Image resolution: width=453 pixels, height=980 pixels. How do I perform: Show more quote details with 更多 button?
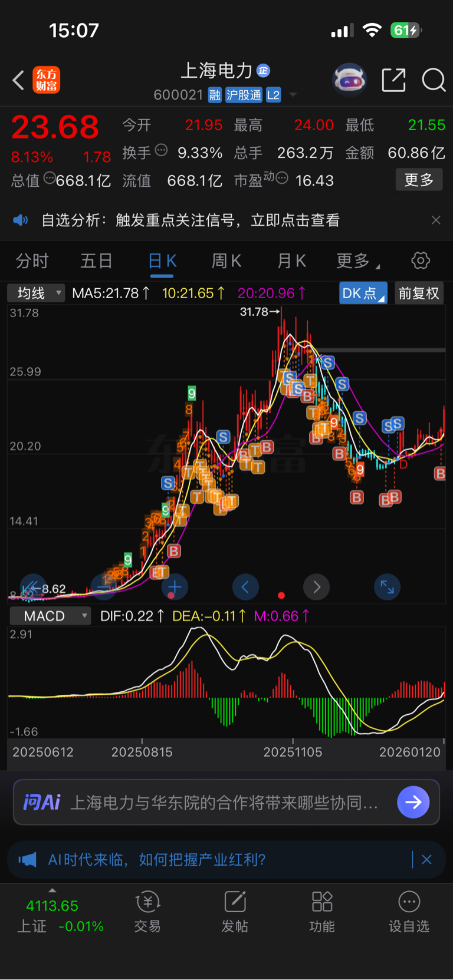(x=419, y=180)
